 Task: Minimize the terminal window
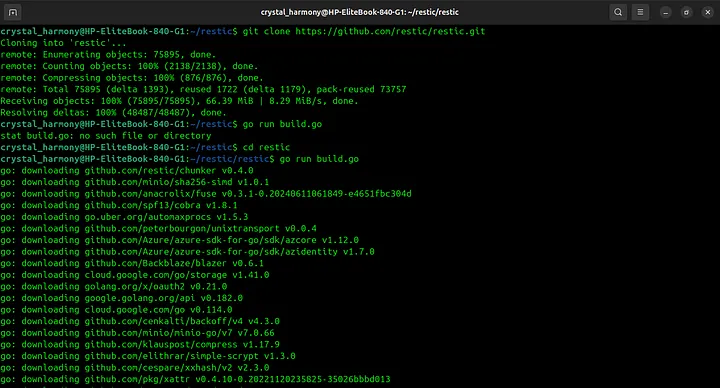[665, 12]
